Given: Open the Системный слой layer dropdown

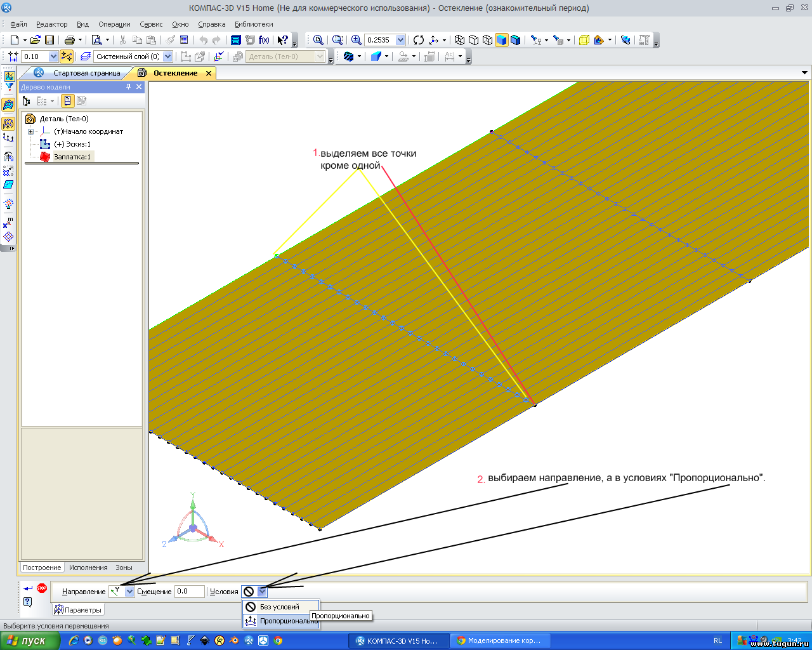Looking at the screenshot, I should [x=168, y=56].
